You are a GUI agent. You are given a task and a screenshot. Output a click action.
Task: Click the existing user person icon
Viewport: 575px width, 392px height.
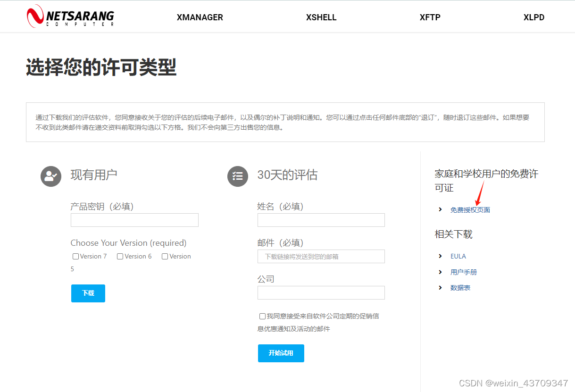click(x=50, y=176)
